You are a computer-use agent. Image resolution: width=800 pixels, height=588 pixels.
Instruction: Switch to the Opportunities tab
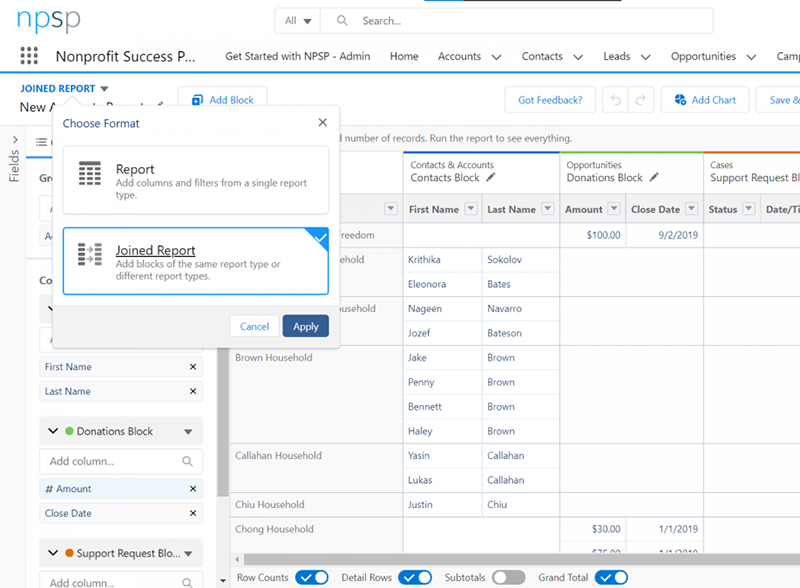[x=704, y=57]
